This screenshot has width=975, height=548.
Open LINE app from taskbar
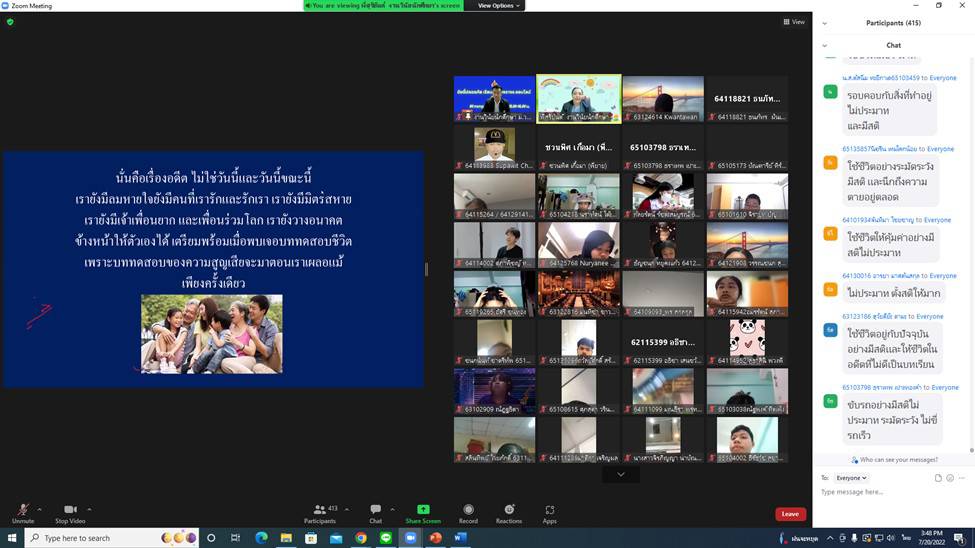click(386, 538)
